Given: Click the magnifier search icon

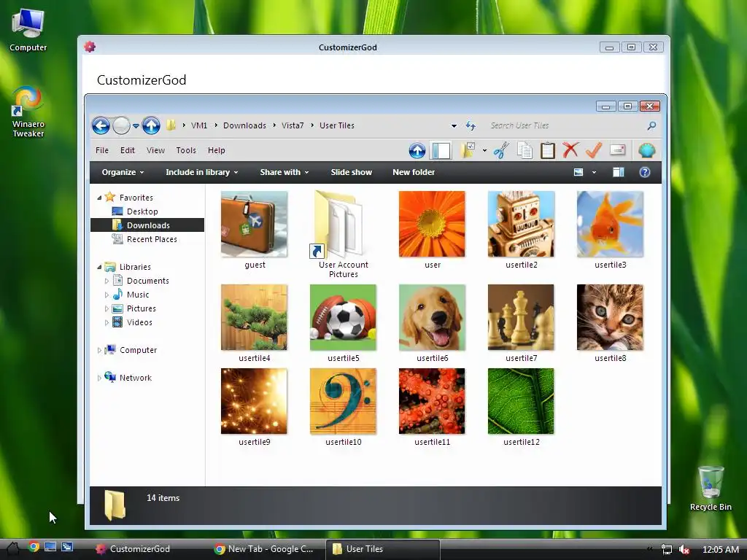Looking at the screenshot, I should 651,125.
